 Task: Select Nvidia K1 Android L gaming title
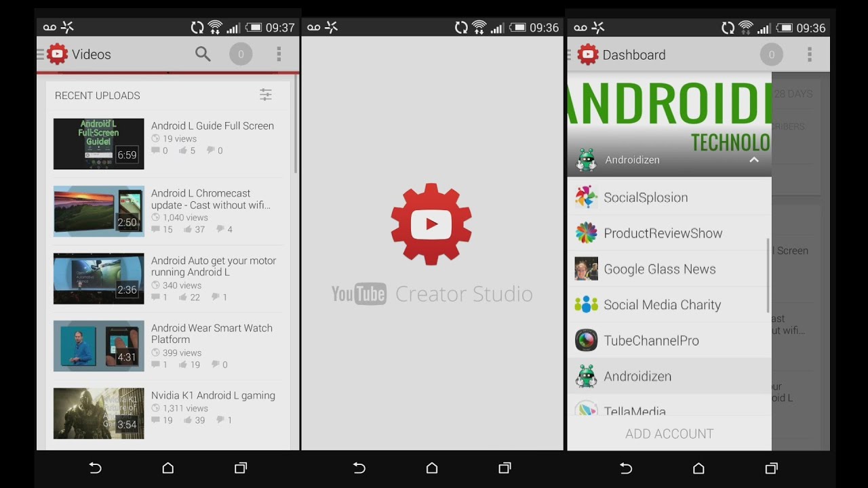pos(213,395)
